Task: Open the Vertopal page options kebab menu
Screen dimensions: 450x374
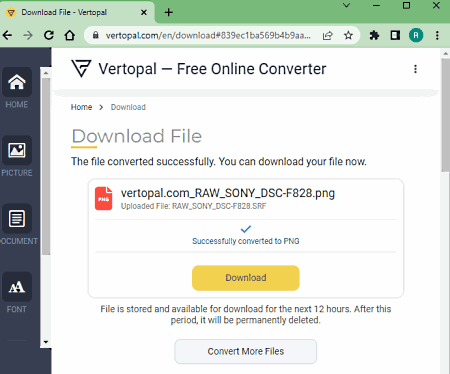Action: click(x=415, y=69)
